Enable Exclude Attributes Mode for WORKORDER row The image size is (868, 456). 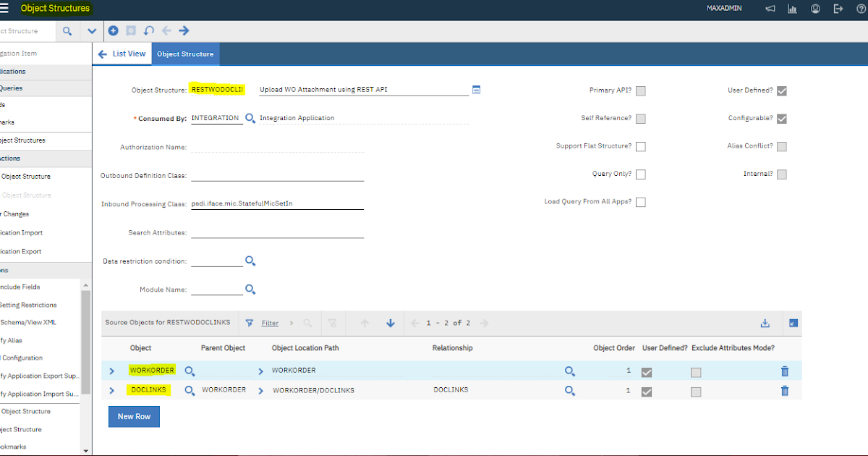tap(696, 372)
